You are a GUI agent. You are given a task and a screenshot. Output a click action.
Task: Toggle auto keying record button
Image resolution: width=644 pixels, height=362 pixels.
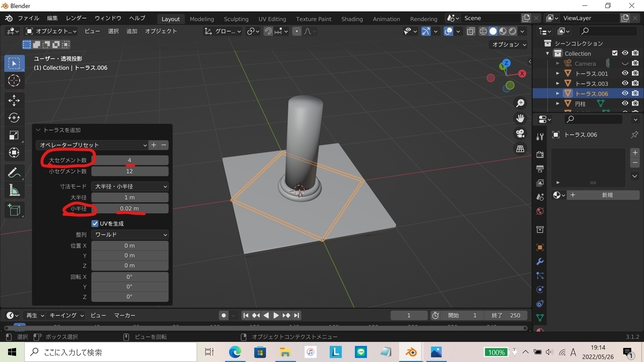224,315
